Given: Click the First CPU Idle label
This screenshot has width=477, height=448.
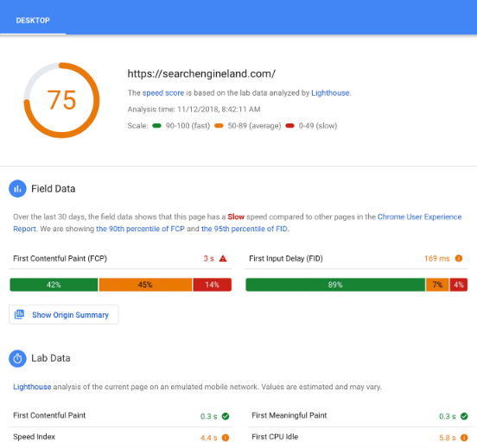Looking at the screenshot, I should pos(275,437).
